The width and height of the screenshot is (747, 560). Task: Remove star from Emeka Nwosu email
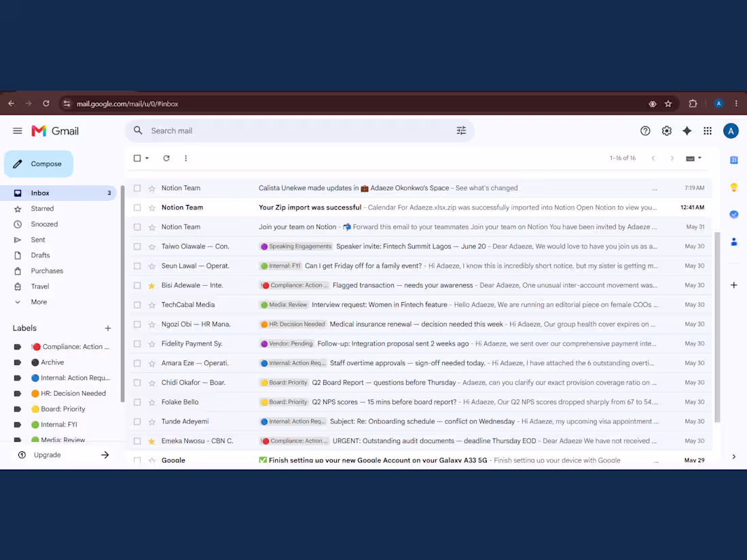(152, 441)
